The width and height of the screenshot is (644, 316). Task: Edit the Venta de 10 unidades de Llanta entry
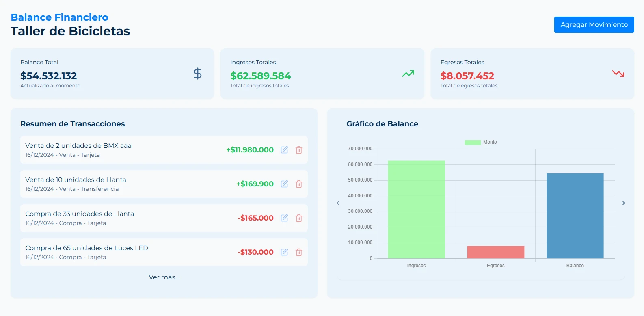[x=284, y=184]
